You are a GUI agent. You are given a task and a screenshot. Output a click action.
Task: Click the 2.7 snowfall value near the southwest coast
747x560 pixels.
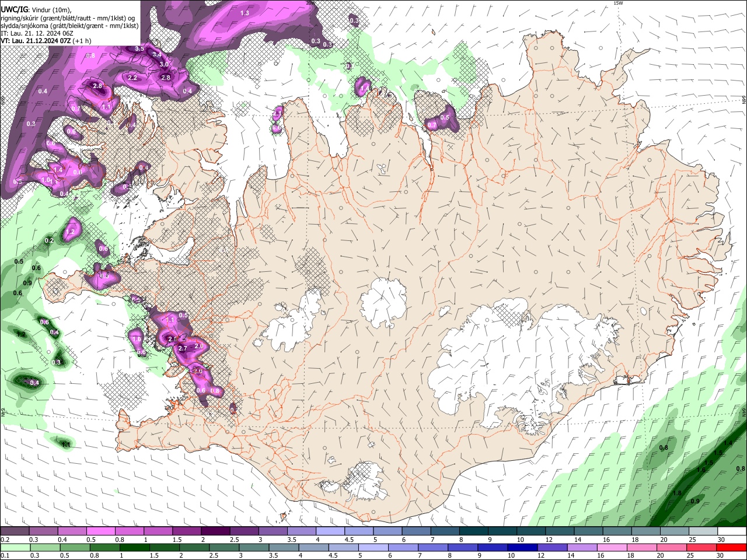click(x=182, y=348)
